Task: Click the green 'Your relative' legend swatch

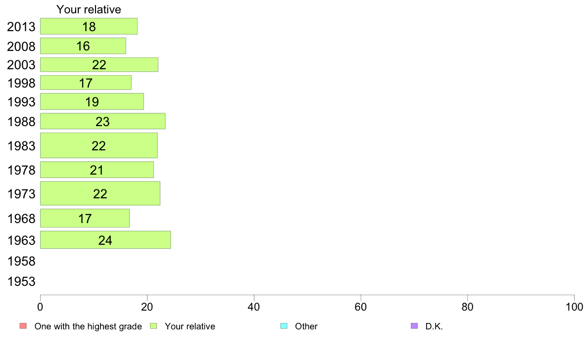Action: click(153, 326)
